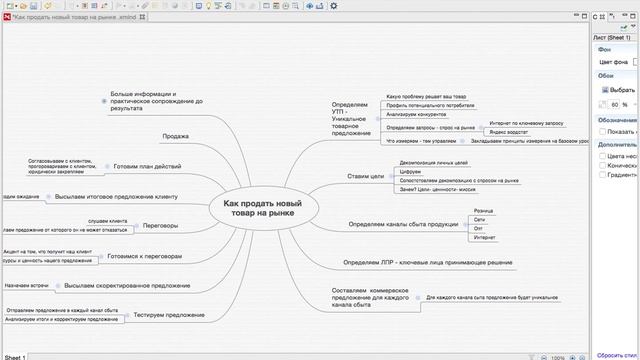Click the filter funnel icon in status bar
Screen dimensions: 640x360
(531, 358)
